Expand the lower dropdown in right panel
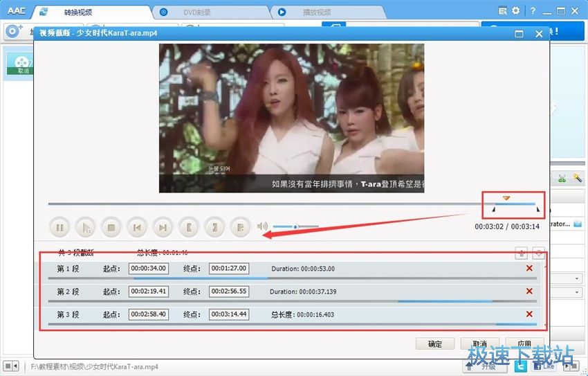The image size is (588, 376). tap(577, 292)
